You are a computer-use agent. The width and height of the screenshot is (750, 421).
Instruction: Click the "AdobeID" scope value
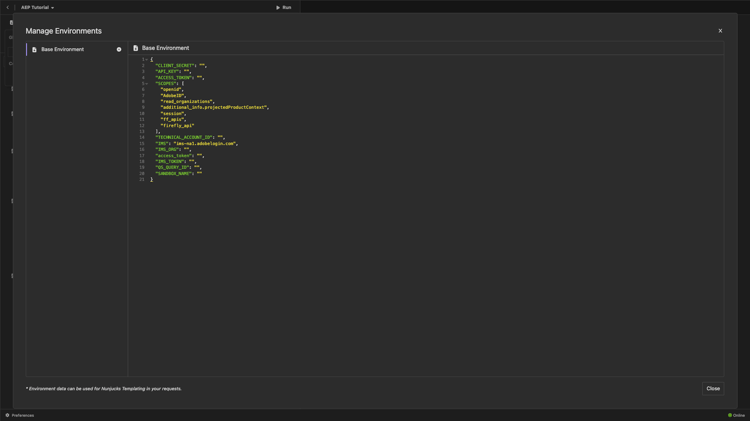tap(173, 96)
